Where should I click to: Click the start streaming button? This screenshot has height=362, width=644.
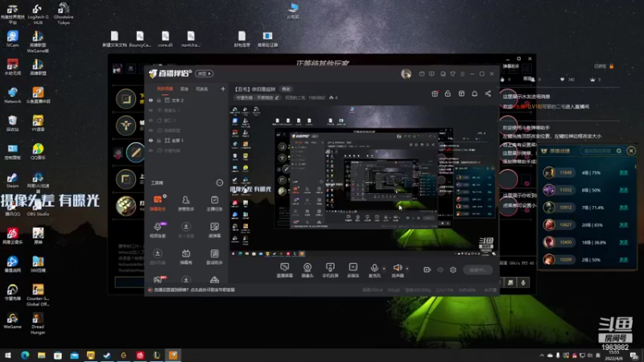pyautogui.click(x=477, y=269)
